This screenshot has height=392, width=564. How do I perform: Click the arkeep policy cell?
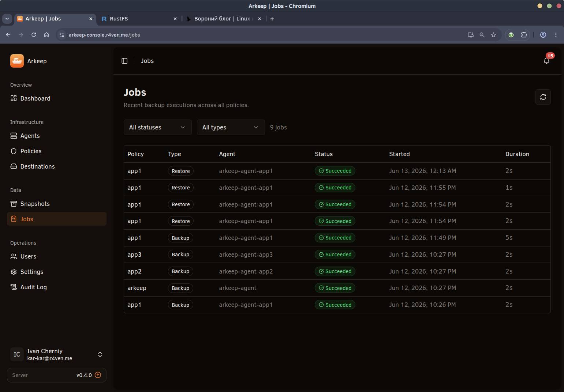coord(137,288)
